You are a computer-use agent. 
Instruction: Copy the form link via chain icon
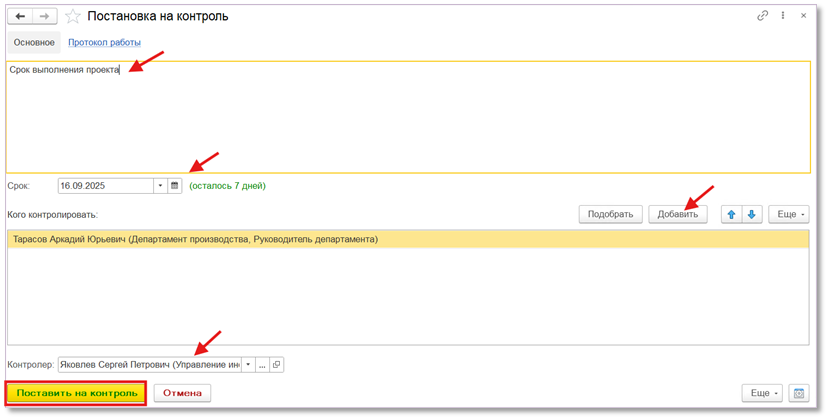763,16
